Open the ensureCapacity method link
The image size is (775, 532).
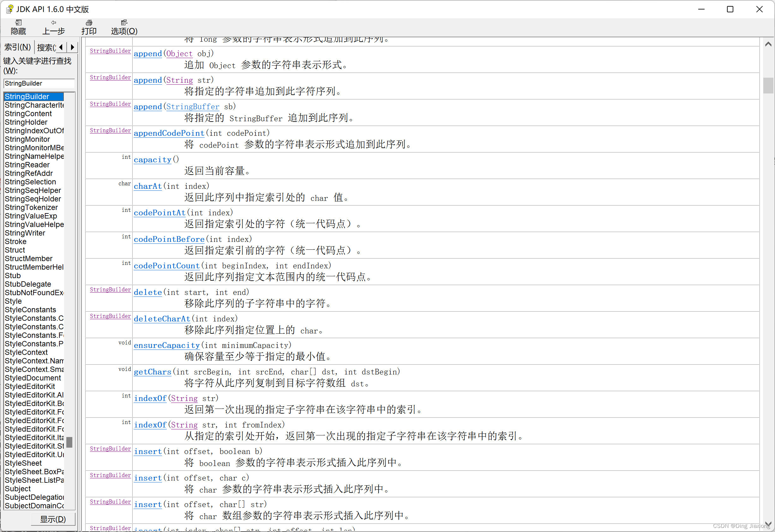point(167,345)
